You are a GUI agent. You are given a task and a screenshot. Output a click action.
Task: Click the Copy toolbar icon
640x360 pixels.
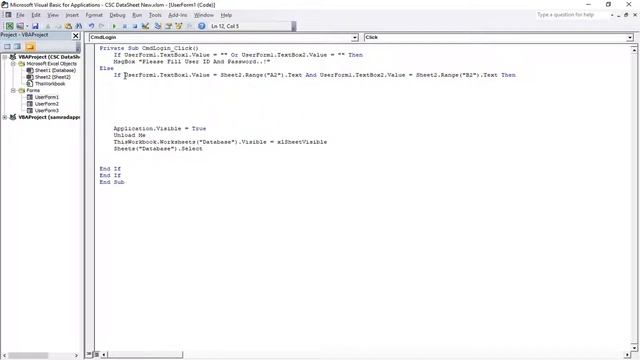58,26
